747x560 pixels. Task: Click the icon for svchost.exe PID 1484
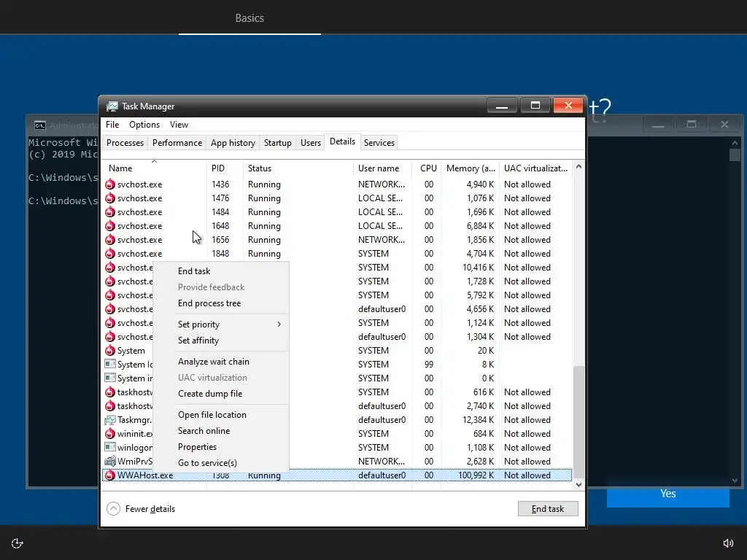pyautogui.click(x=110, y=212)
